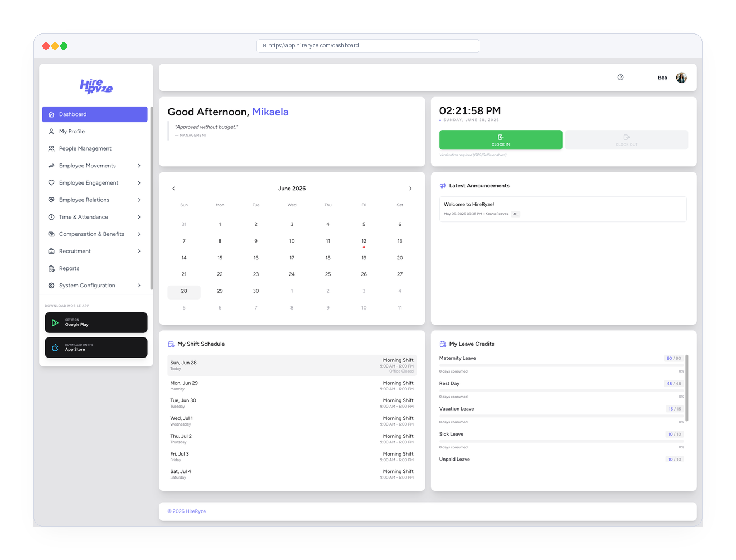Image resolution: width=736 pixels, height=560 pixels.
Task: Download app via Google Play button
Action: click(96, 322)
